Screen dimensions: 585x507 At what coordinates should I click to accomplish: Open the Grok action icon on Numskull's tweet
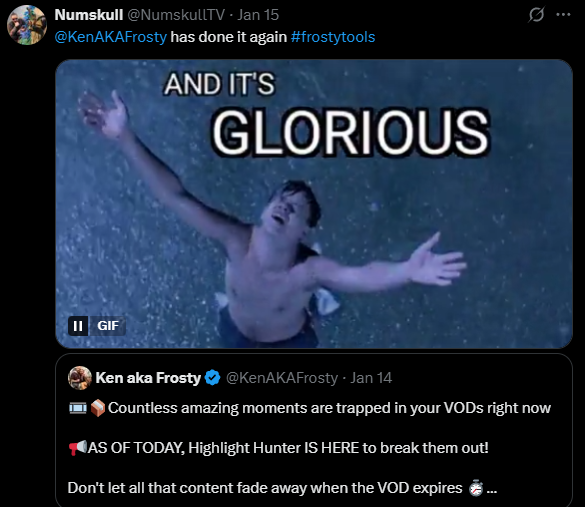click(536, 15)
